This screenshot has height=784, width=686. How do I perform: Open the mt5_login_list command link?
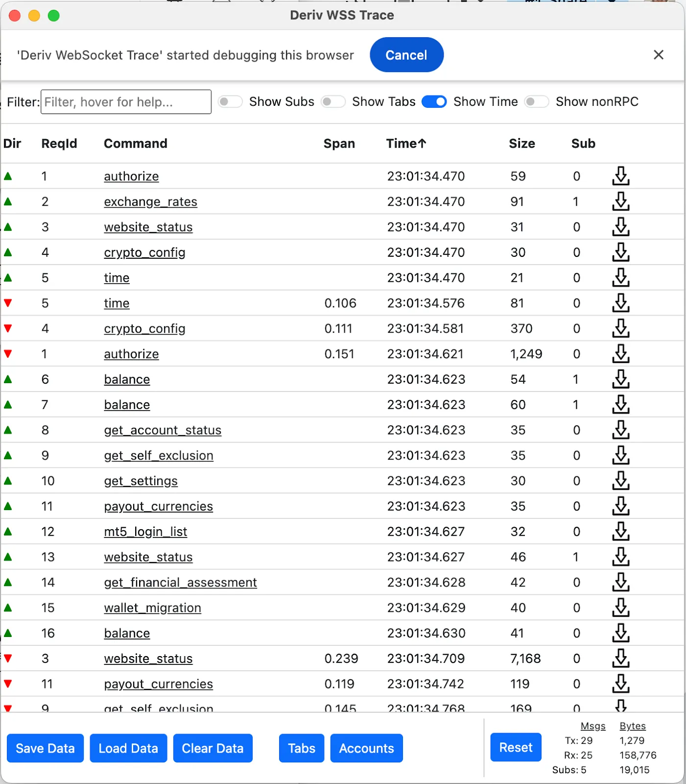[145, 532]
